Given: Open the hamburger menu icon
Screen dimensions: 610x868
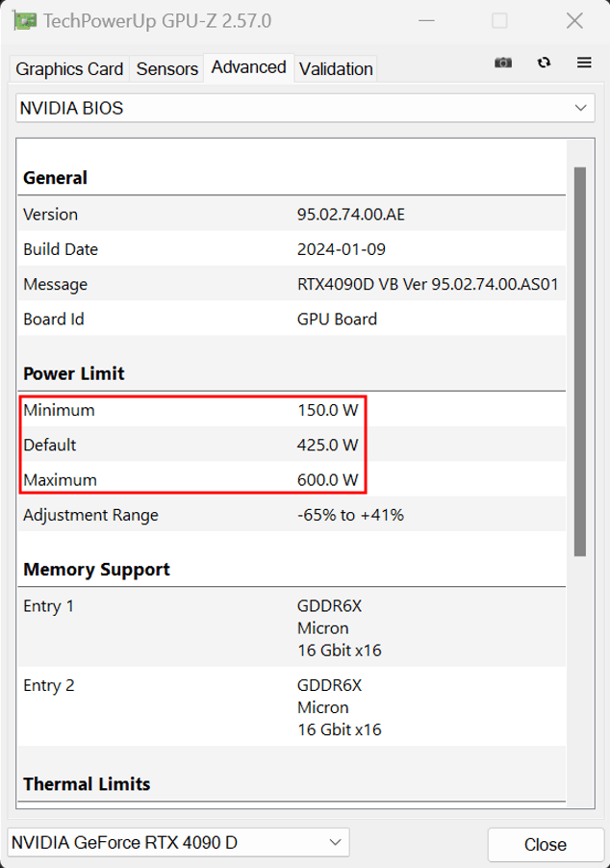Looking at the screenshot, I should click(x=584, y=63).
